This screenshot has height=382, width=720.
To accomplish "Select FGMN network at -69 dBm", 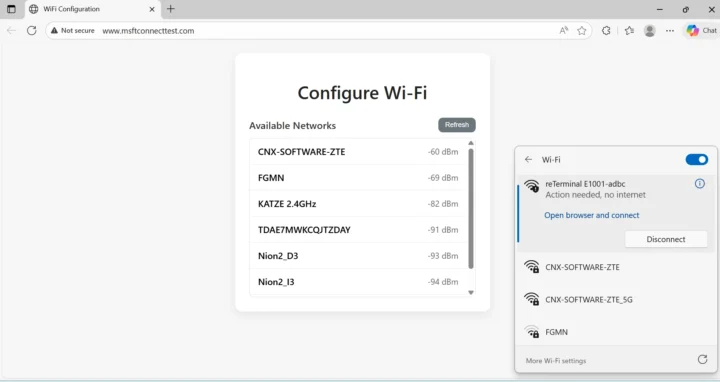I will [358, 178].
